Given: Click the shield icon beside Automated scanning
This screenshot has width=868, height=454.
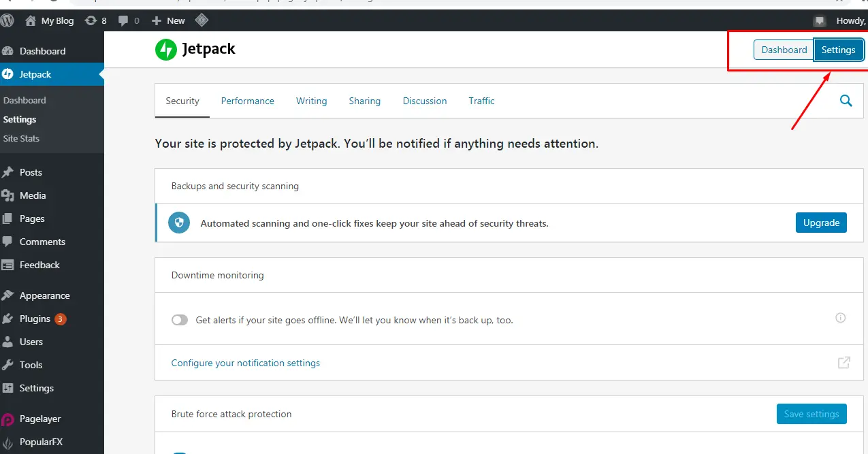Looking at the screenshot, I should [x=180, y=223].
